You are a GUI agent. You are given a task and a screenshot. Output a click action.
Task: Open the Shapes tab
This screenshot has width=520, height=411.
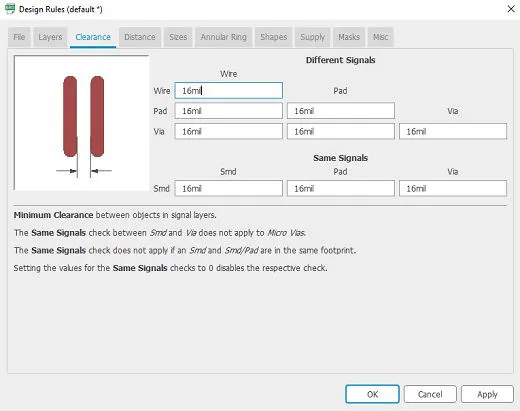tap(274, 37)
